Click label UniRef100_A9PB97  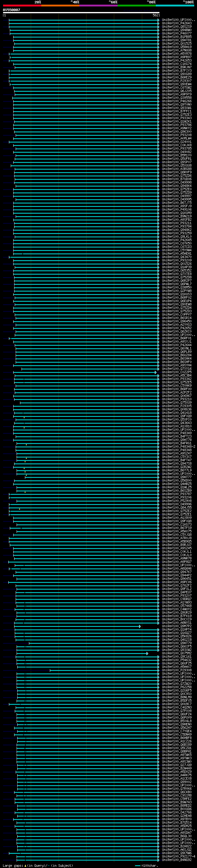click(176, 57)
